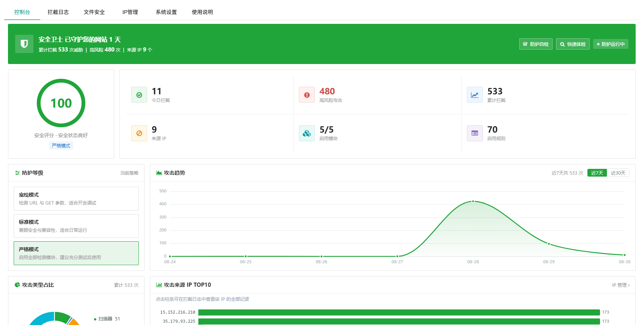
Task: Click the 累计 533 次 text in 攻击类型占比
Action: [126, 285]
